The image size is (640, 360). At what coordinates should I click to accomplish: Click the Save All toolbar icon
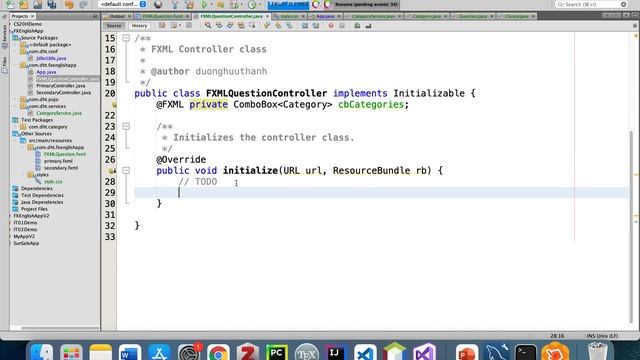pyautogui.click(x=51, y=4)
